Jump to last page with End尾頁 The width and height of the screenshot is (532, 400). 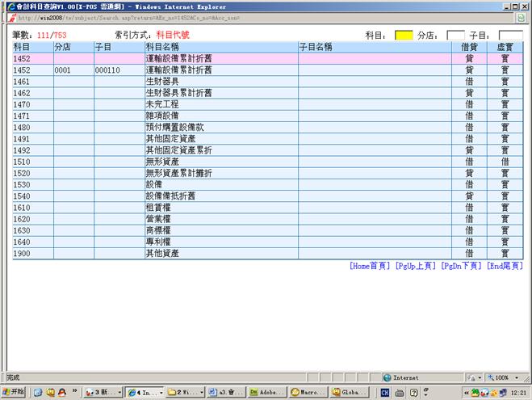coord(505,266)
